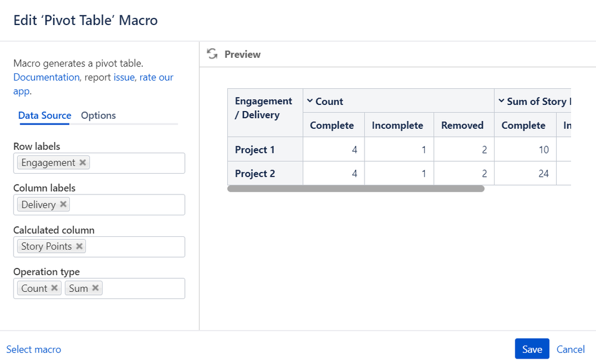Remove the Engagement tag from Row labels
The height and width of the screenshot is (364, 596).
click(x=82, y=162)
